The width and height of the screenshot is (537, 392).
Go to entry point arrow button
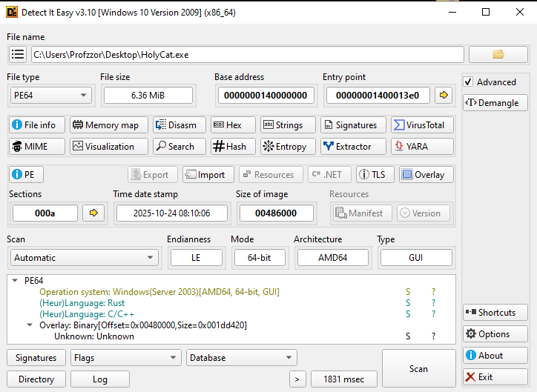pos(444,95)
